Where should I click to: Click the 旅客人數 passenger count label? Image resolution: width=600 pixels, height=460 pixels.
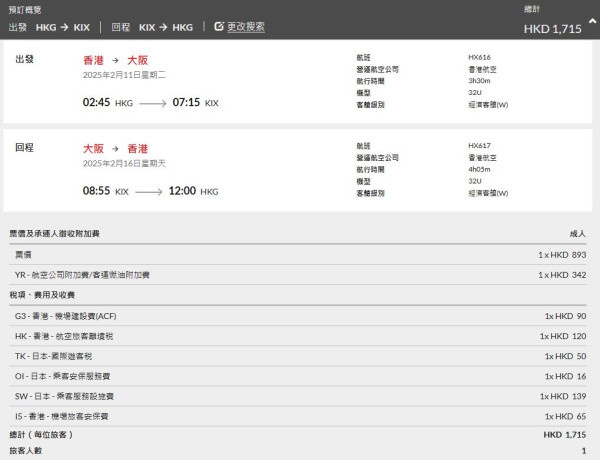[x=26, y=451]
